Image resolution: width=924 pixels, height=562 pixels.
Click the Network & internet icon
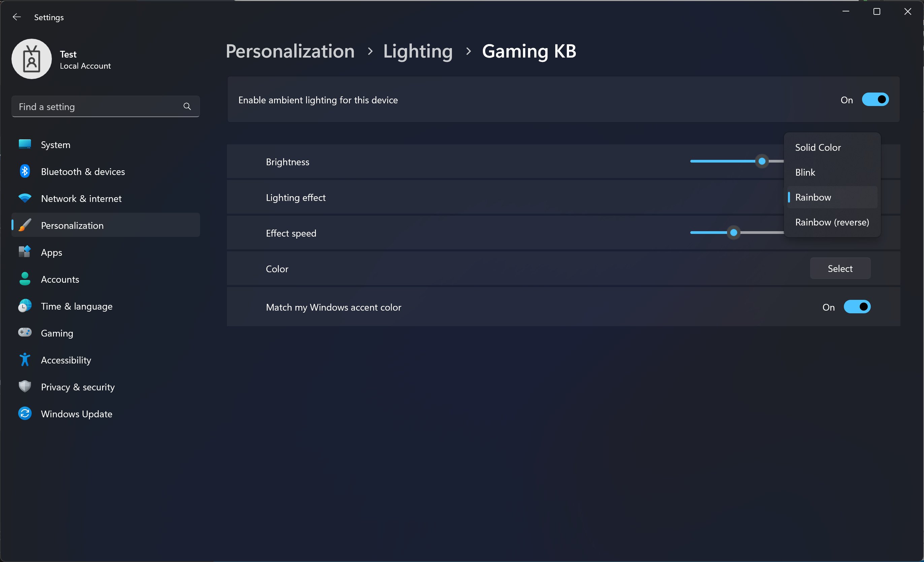point(25,198)
